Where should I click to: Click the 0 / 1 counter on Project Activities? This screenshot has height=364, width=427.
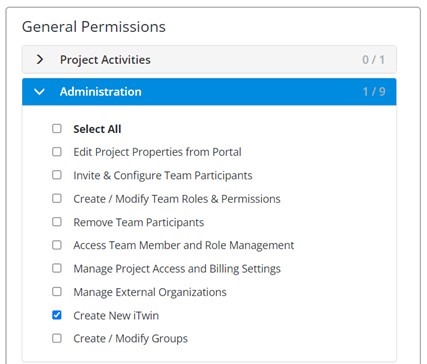[x=373, y=60]
